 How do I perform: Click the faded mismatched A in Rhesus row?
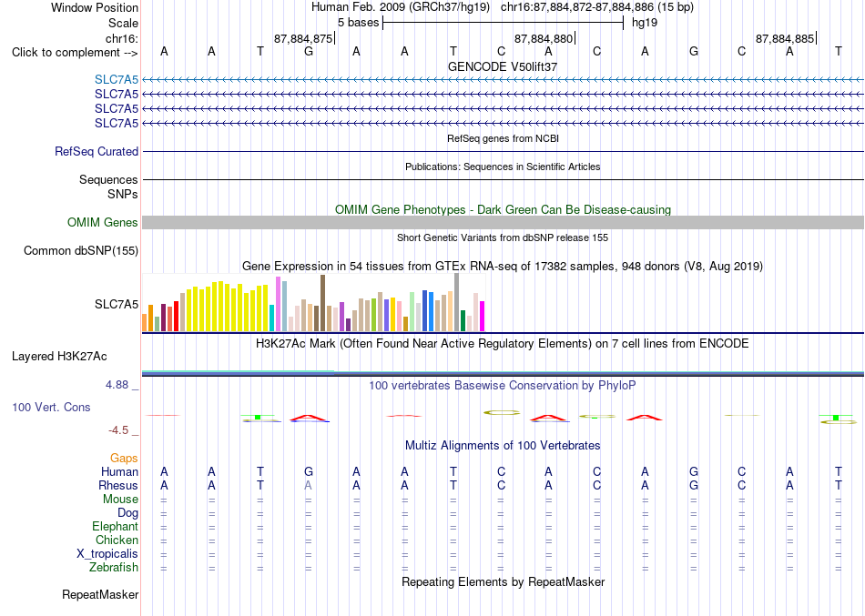[309, 485]
